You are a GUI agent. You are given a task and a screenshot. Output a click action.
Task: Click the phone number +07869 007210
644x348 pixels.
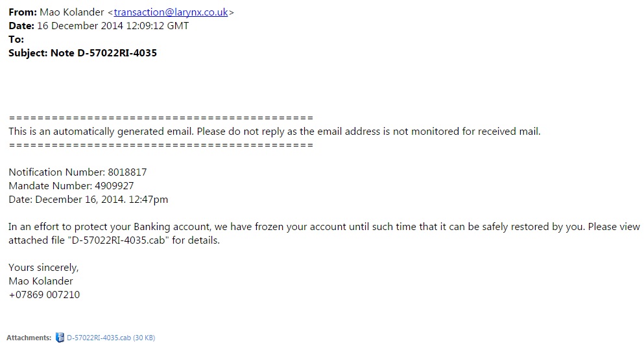click(44, 295)
